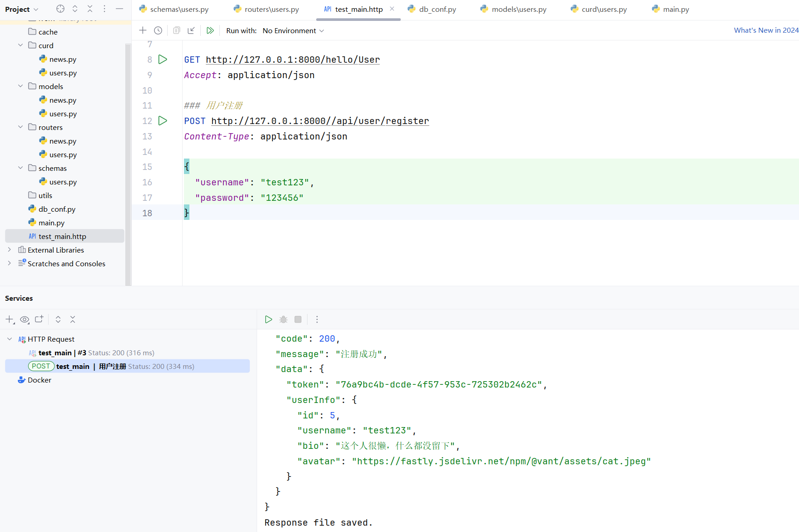Open the No Environment dropdown
Screen dimensions: 799x532
293,30
